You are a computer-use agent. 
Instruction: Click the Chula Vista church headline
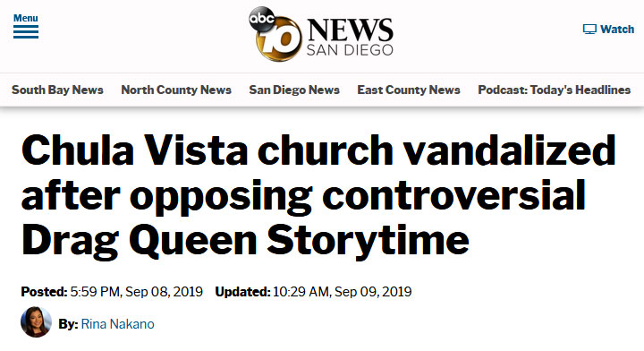(318, 196)
